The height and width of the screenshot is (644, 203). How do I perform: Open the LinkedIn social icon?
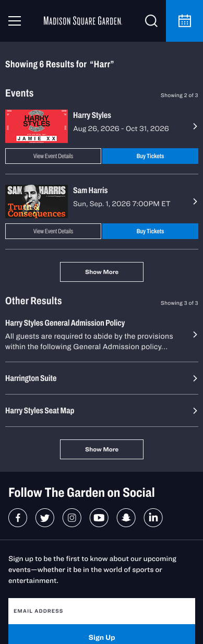153,518
